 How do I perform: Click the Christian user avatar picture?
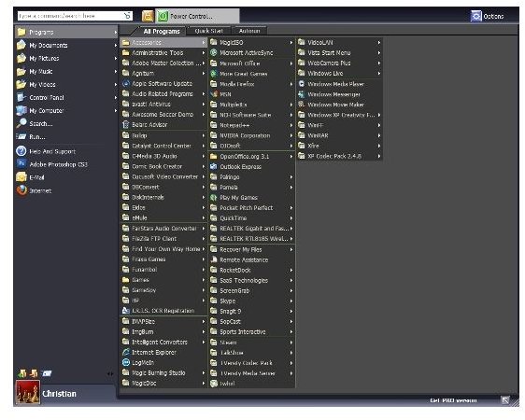click(x=27, y=392)
